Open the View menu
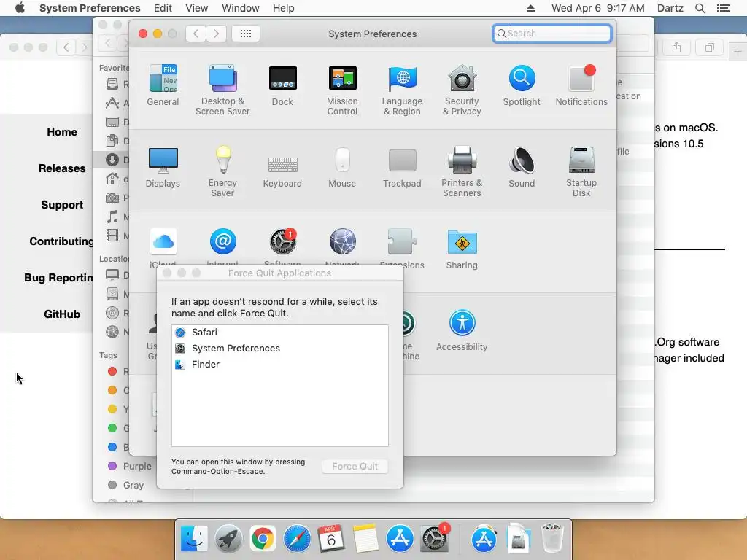 [197, 8]
